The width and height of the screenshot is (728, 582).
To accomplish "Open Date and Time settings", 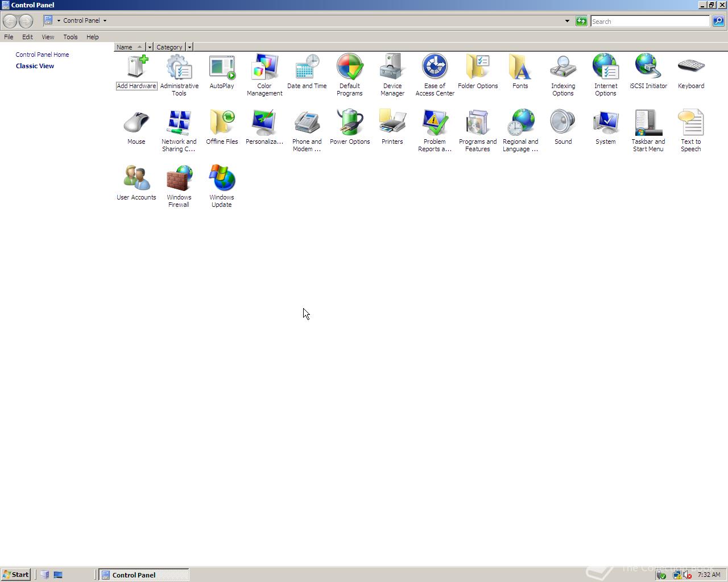I will [x=307, y=71].
